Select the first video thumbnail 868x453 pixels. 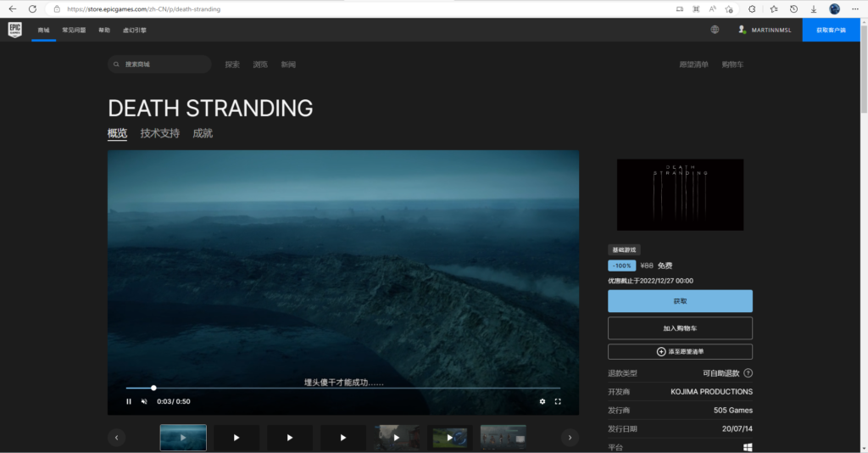183,438
